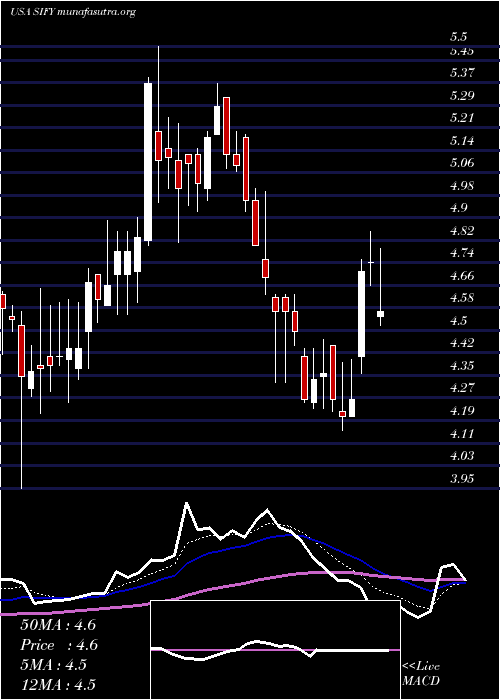The width and height of the screenshot is (500, 700).
Task: Select the 3.95 price axis label
Action: click(x=462, y=479)
